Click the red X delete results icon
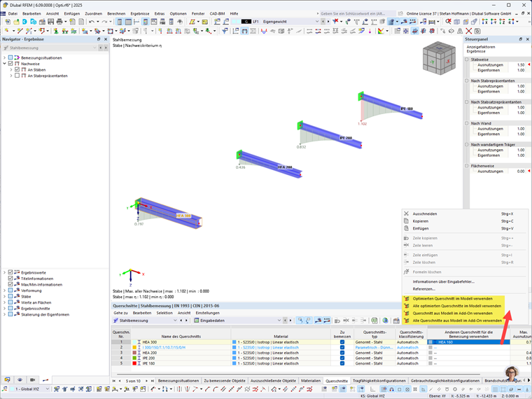Screen dimensions: 532x399 pyautogui.click(x=469, y=31)
